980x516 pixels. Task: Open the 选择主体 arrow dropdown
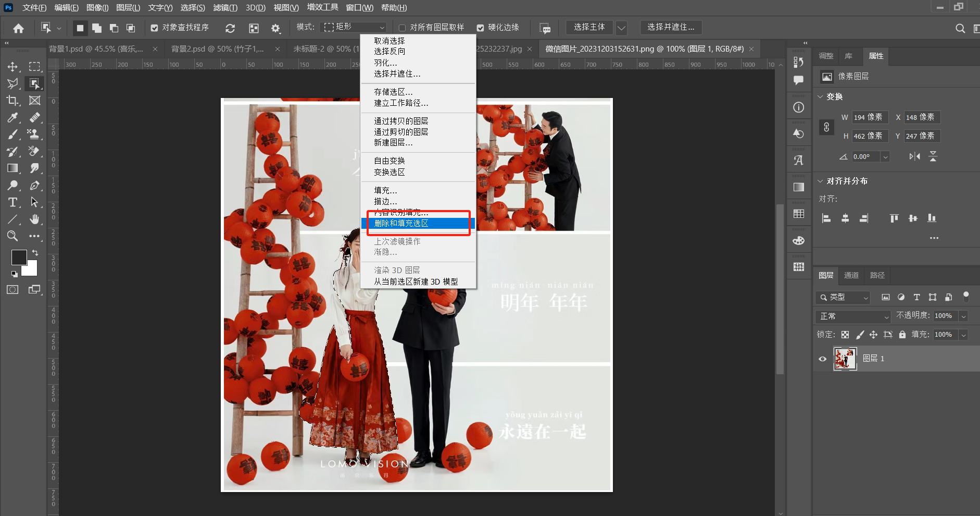(x=621, y=28)
